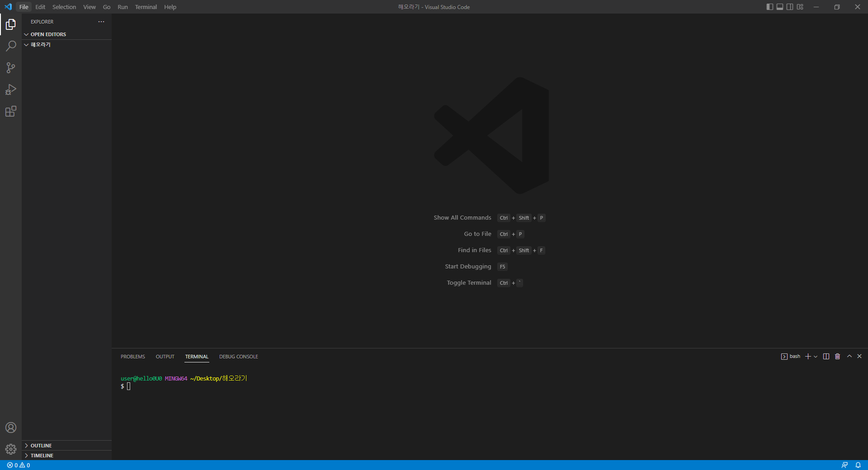Toggle Primary Side Bar layout icon

click(770, 7)
